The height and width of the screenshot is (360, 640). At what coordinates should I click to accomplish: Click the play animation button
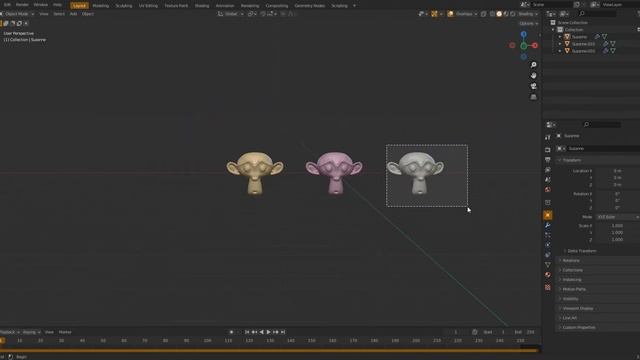pos(269,332)
